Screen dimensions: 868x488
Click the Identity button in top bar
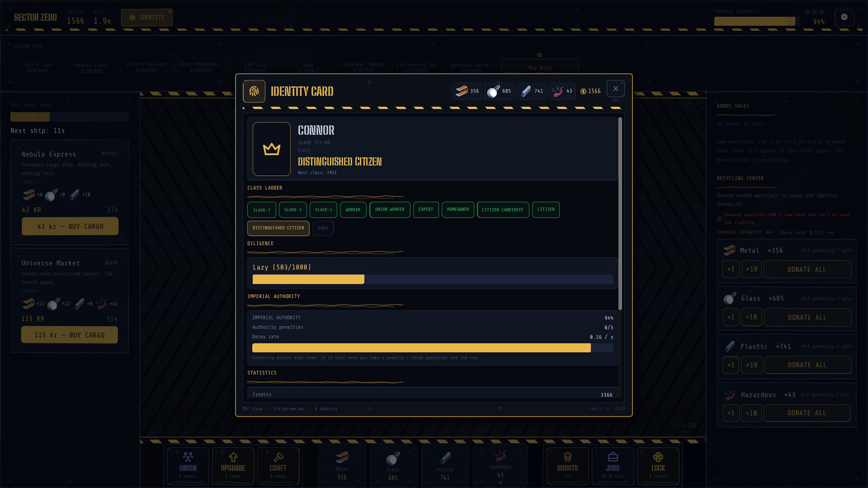[147, 18]
